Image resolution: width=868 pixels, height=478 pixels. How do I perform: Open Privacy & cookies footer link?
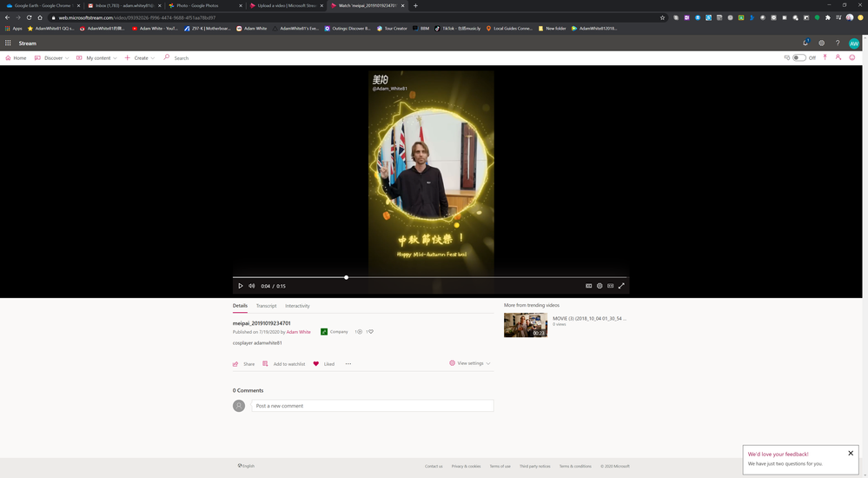point(466,467)
